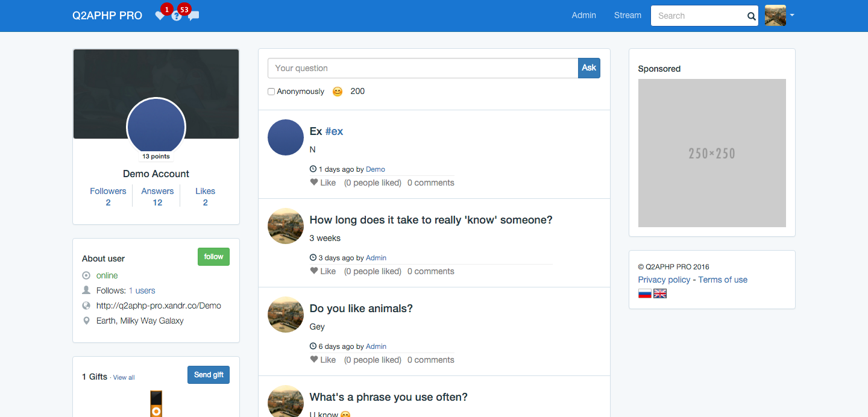The height and width of the screenshot is (417, 868).
Task: Open the questions notification icon with 53 badge
Action: point(177,16)
